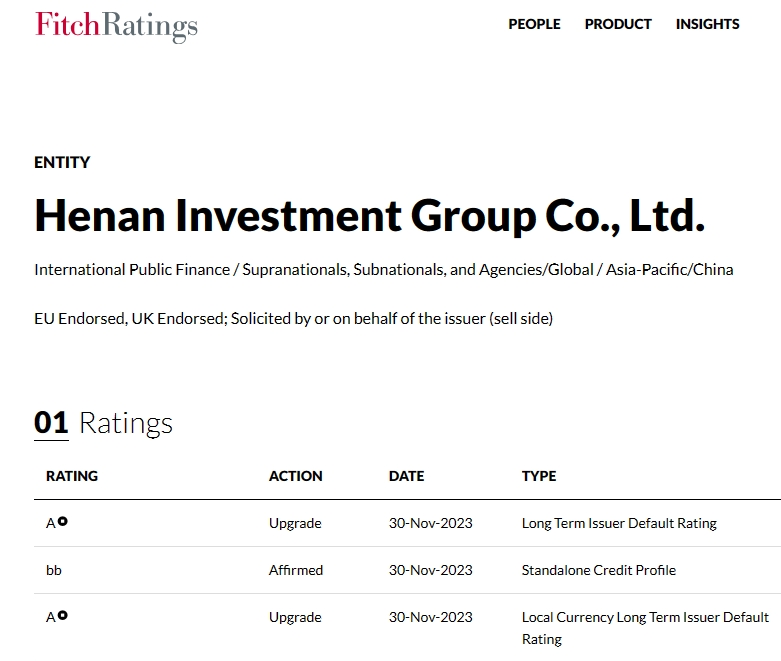This screenshot has width=781, height=661.
Task: Click the outlook icon in the Local Currency row
Action: tap(63, 616)
